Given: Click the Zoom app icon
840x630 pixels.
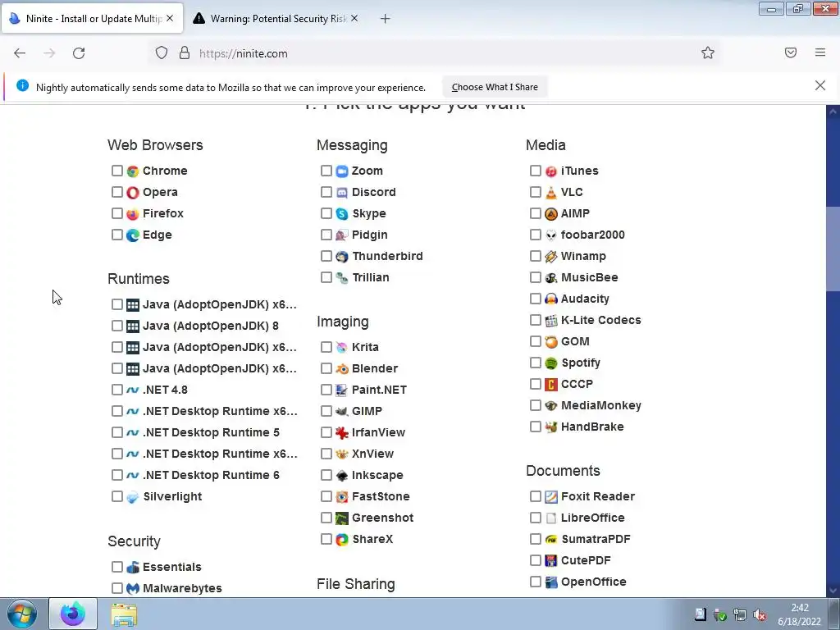Looking at the screenshot, I should (x=342, y=171).
